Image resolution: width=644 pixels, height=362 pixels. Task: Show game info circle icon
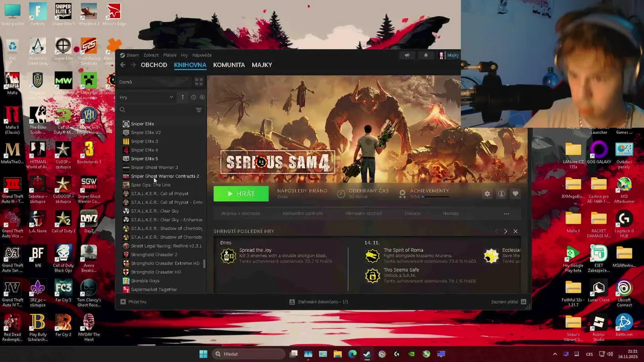point(501,194)
